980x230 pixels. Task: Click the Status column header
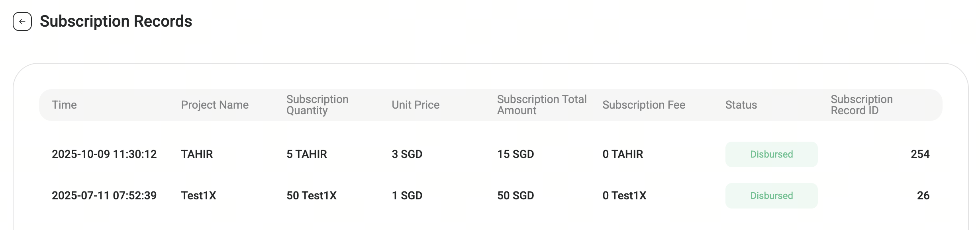pos(741,105)
